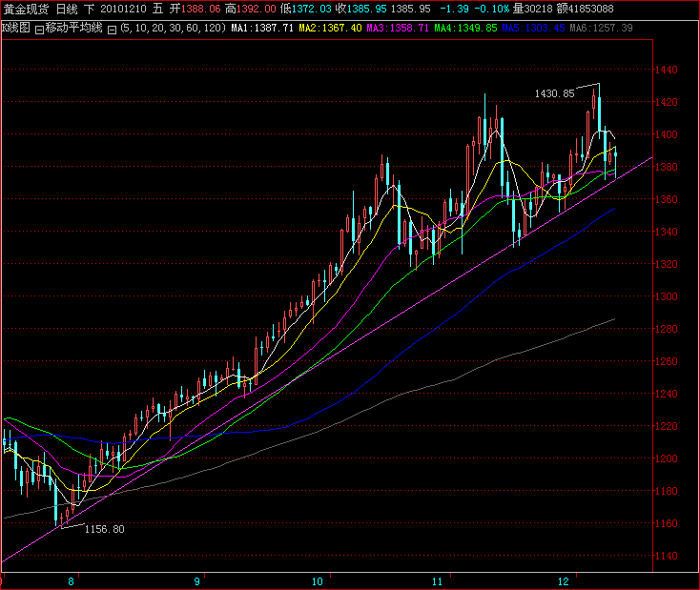The width and height of the screenshot is (700, 590).
Task: Collapse the 移动平均线 parameters box toggle
Action: [112, 30]
